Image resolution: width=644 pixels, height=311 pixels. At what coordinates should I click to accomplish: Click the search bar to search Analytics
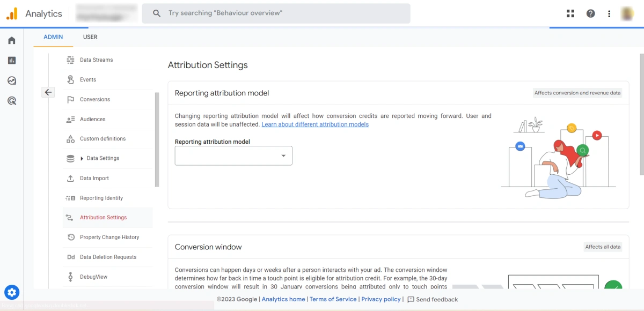tap(276, 13)
